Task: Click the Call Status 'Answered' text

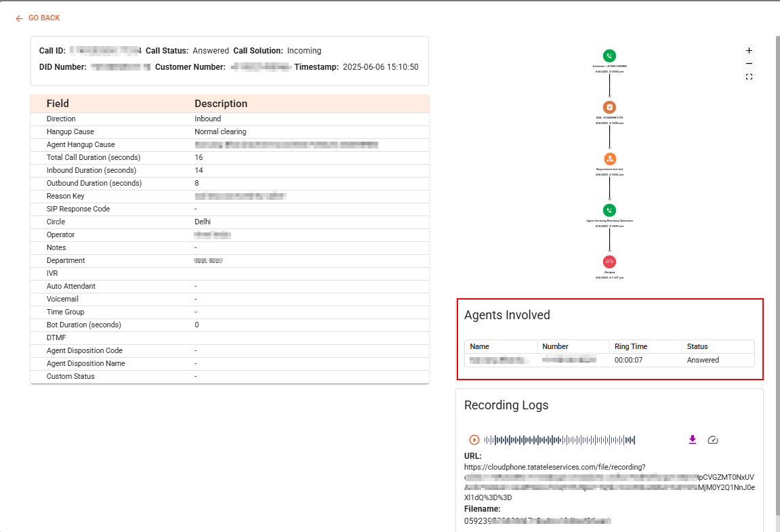Action: point(211,51)
